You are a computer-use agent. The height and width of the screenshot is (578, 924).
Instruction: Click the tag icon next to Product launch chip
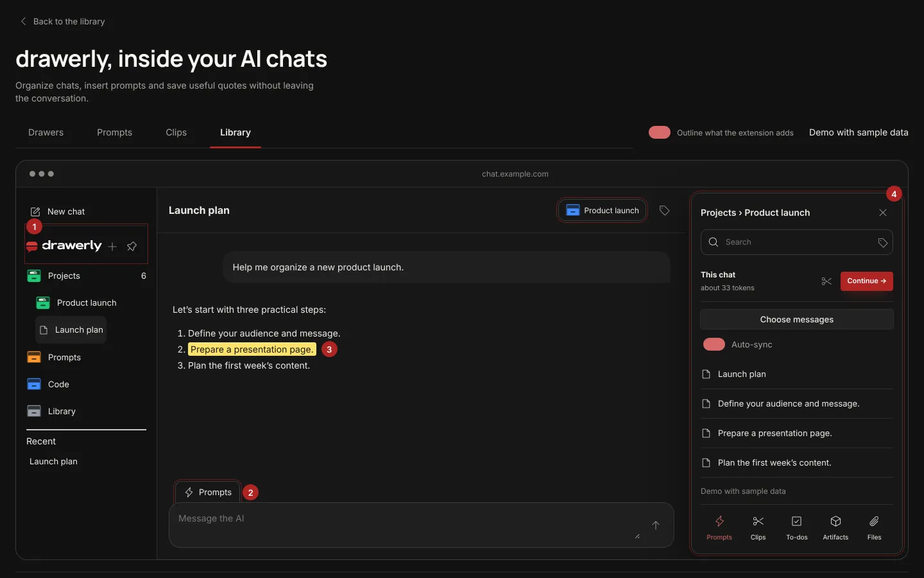[x=665, y=211]
